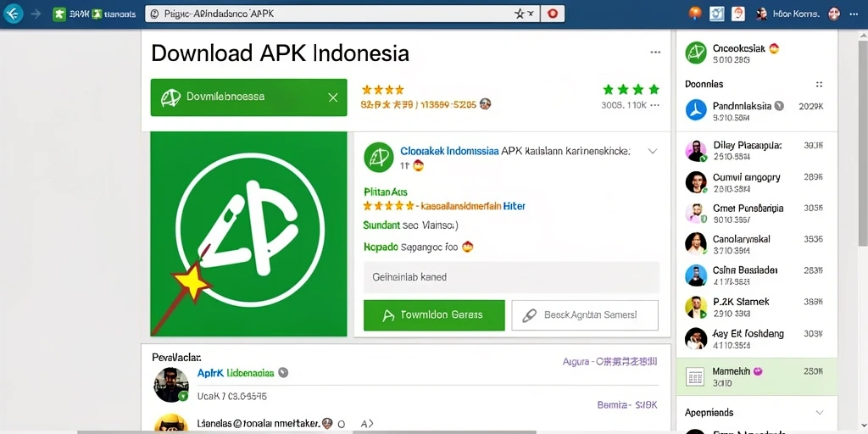Click avatar beside 'Cumvii sungopry'
Screen dimensions: 868x434
696,182
